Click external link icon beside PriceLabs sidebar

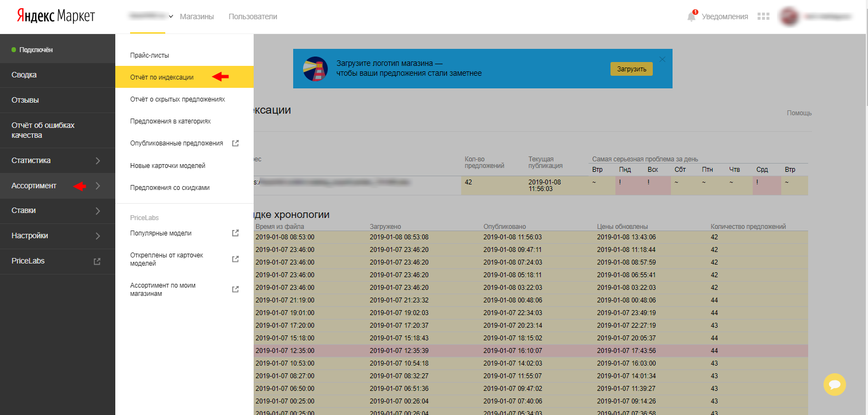(97, 261)
